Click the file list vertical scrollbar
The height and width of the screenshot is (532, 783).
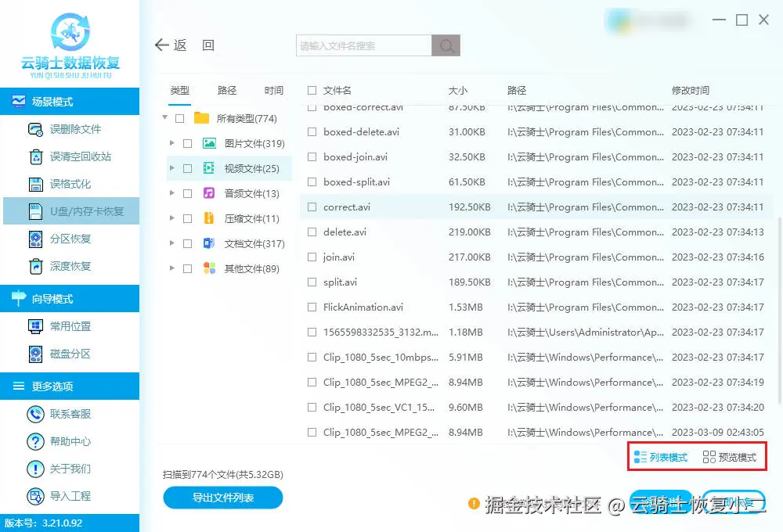coord(780,309)
